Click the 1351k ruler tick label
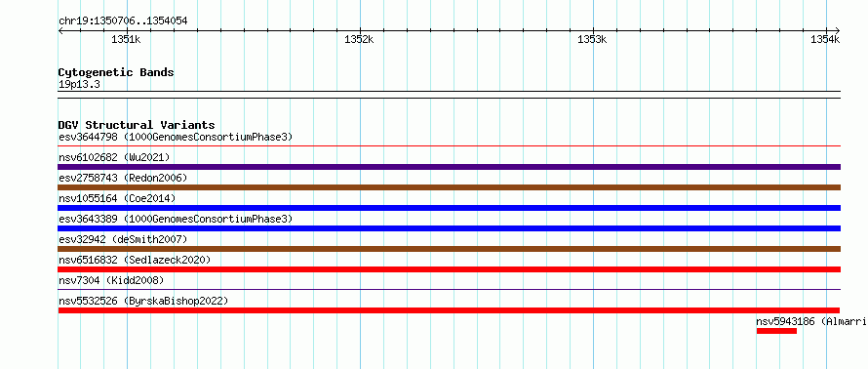 click(x=126, y=39)
